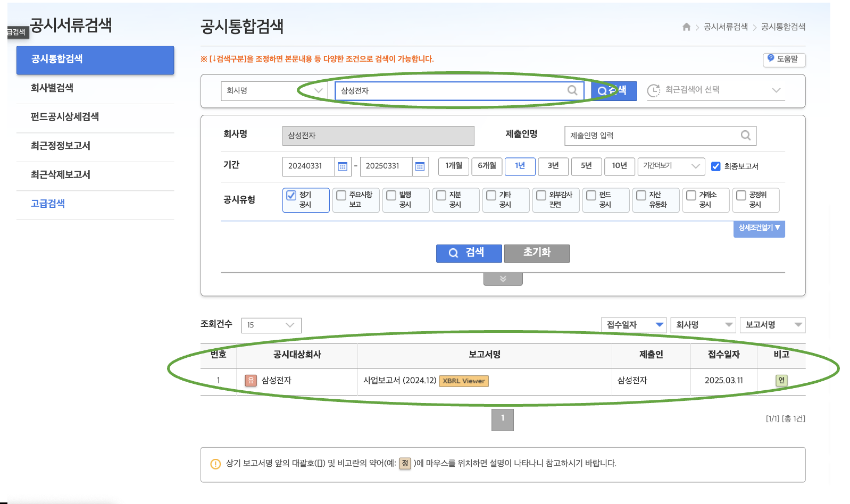850x504 pixels.
Task: Uncheck the 최종보고서 checkbox
Action: pyautogui.click(x=716, y=166)
